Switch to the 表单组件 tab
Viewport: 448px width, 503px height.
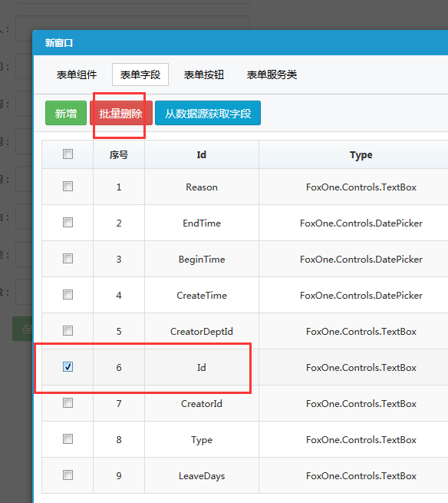77,74
